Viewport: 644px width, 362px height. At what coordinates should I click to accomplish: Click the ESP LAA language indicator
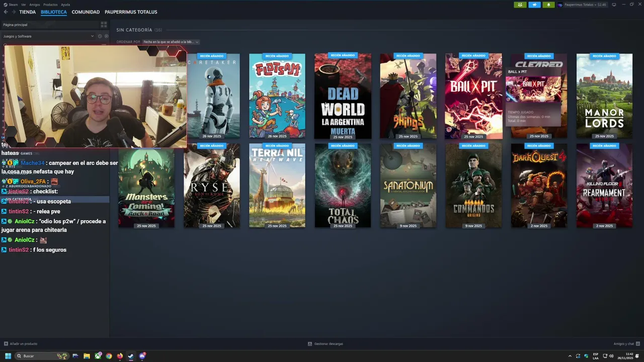coord(596,356)
